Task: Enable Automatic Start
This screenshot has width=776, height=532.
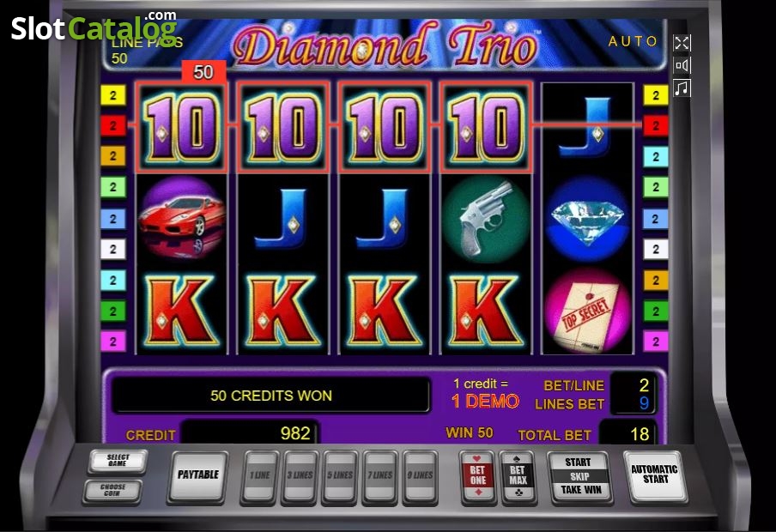Action: (x=655, y=475)
